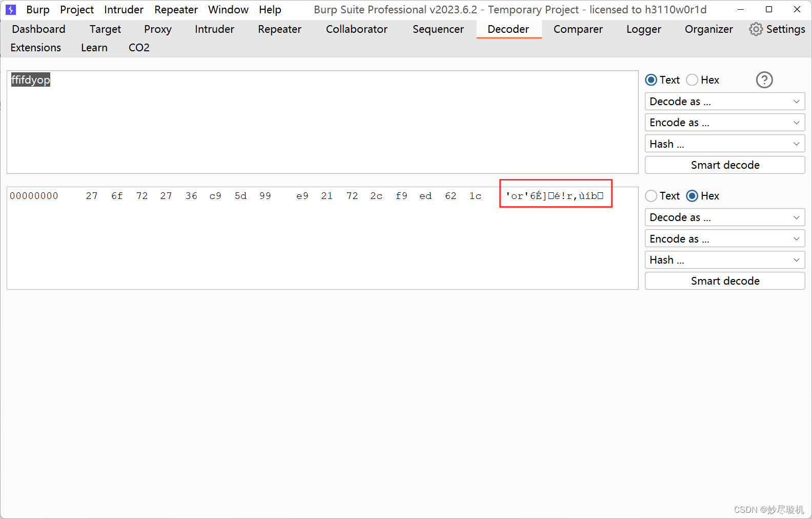This screenshot has width=812, height=519.
Task: Click the 'ffifdyop' text in input area
Action: pyautogui.click(x=31, y=80)
